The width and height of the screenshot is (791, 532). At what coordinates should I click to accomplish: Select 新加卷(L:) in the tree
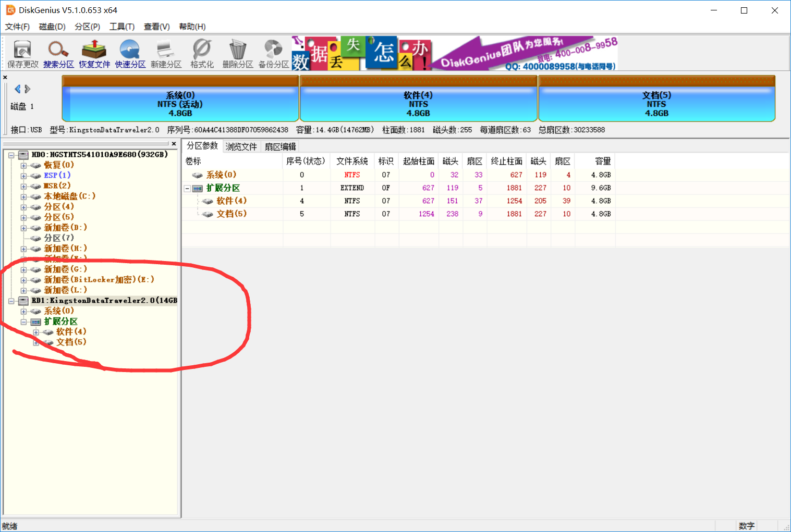click(66, 290)
